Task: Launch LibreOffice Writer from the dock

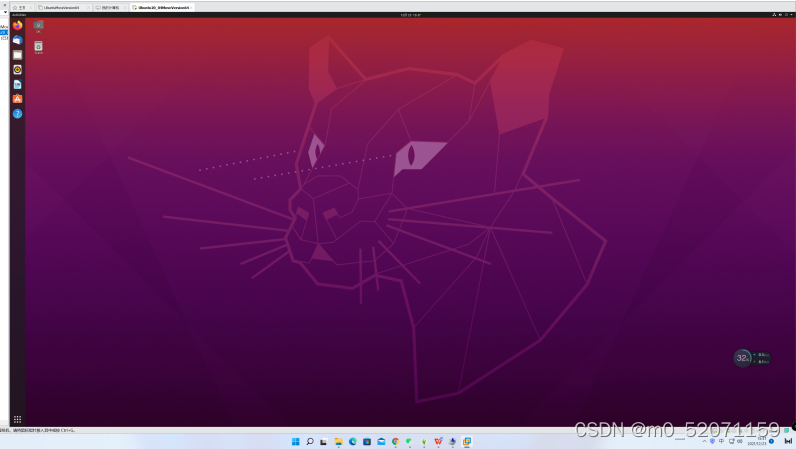Action: 17,84
